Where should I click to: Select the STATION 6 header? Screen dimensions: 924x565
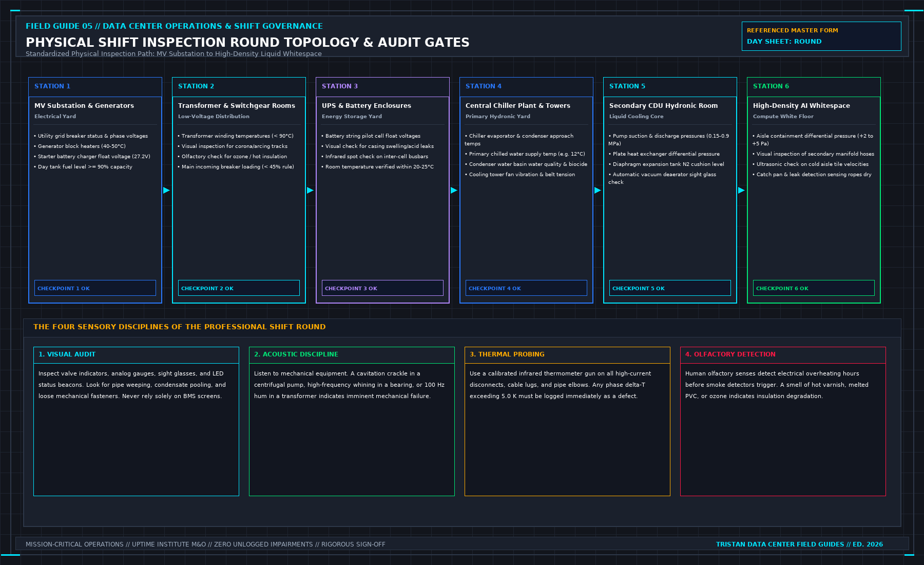[x=814, y=87]
